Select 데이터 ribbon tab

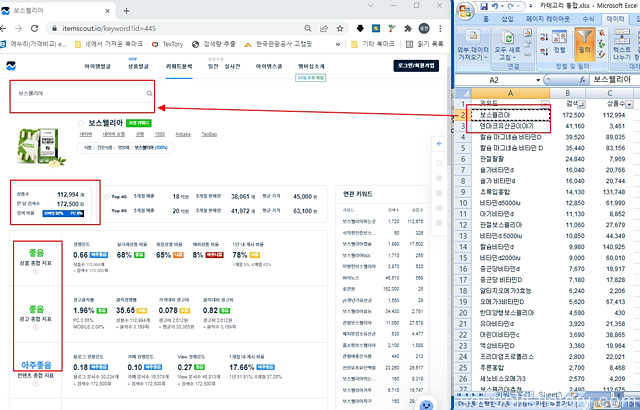tap(615, 19)
